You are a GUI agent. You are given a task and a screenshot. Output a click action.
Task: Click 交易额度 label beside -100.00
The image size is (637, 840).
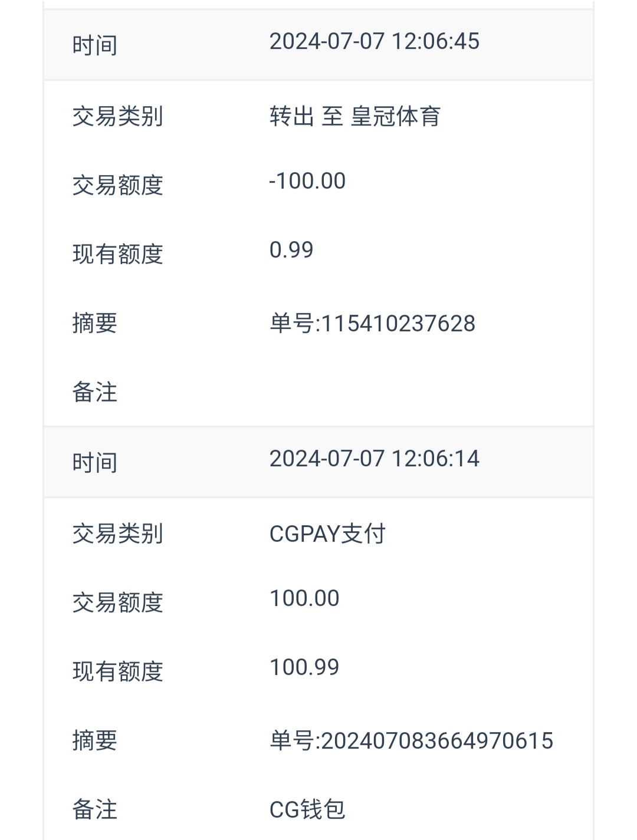[x=117, y=185]
